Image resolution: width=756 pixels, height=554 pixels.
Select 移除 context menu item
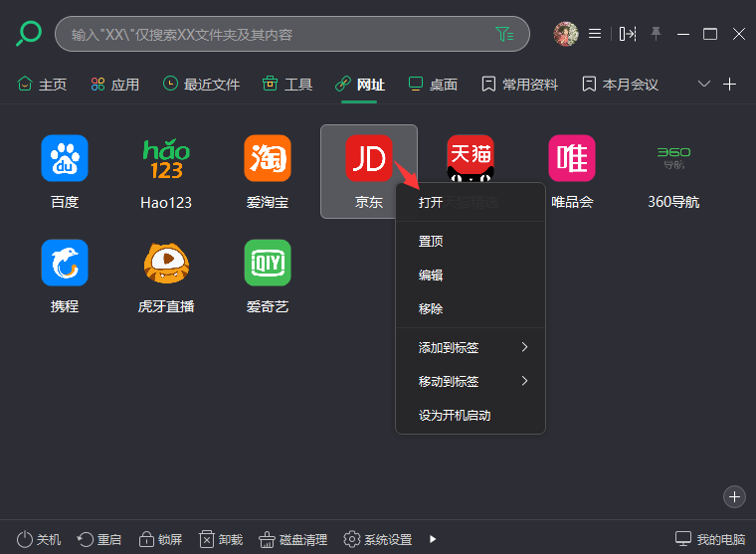[471, 308]
